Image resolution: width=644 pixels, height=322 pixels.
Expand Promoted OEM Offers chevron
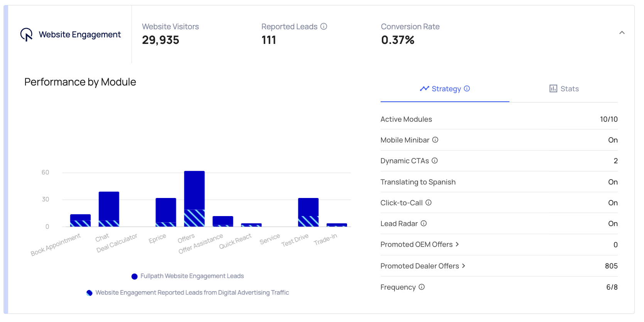click(457, 244)
